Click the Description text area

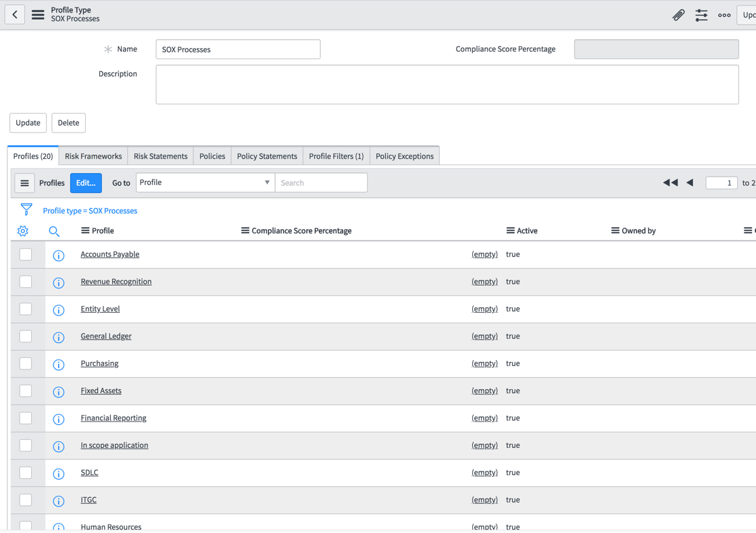(x=447, y=84)
